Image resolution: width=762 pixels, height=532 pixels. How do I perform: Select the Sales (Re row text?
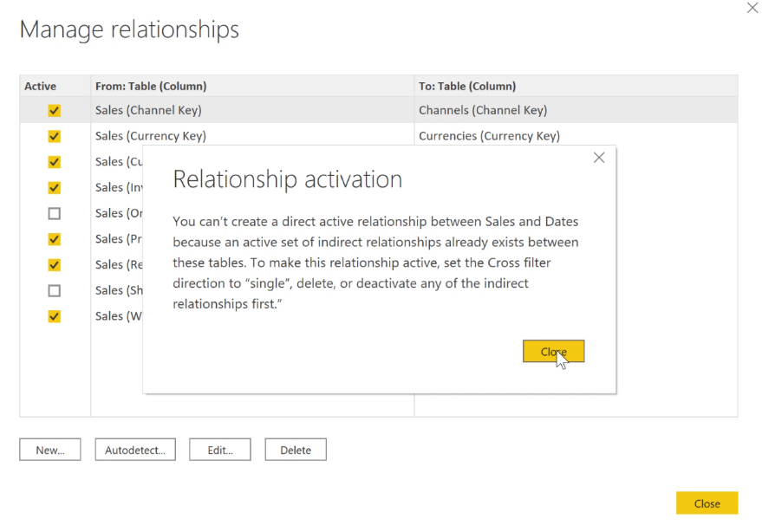(x=119, y=265)
